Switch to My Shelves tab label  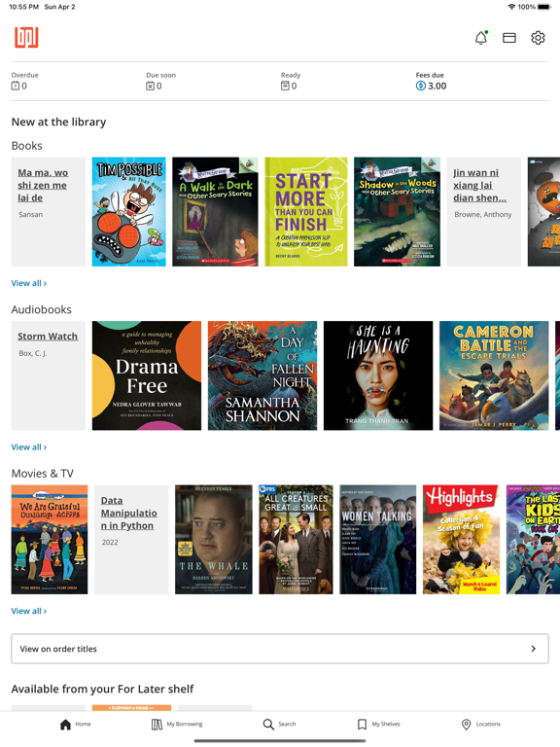pyautogui.click(x=386, y=724)
